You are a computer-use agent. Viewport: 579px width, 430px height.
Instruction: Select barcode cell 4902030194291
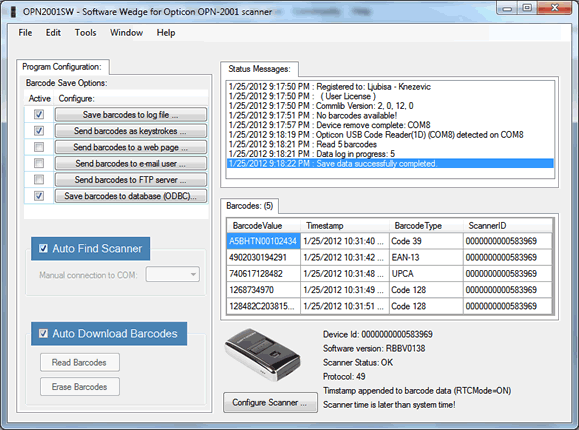coord(263,257)
